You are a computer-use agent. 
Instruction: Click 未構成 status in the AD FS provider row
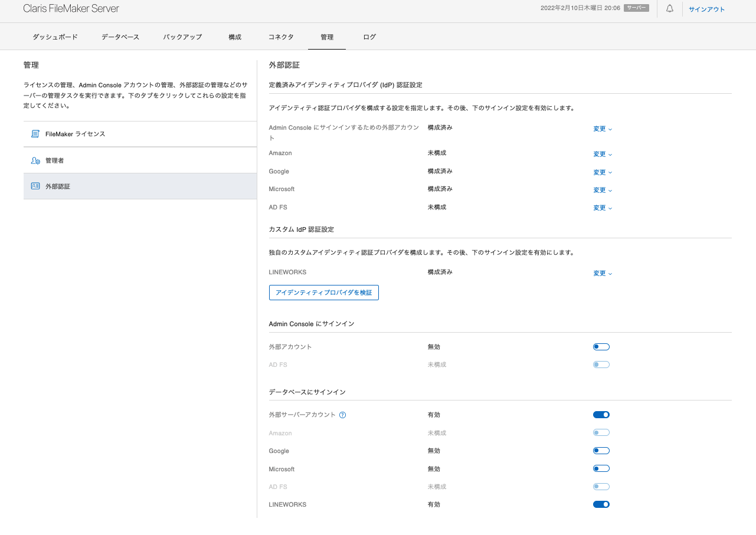[x=437, y=207]
